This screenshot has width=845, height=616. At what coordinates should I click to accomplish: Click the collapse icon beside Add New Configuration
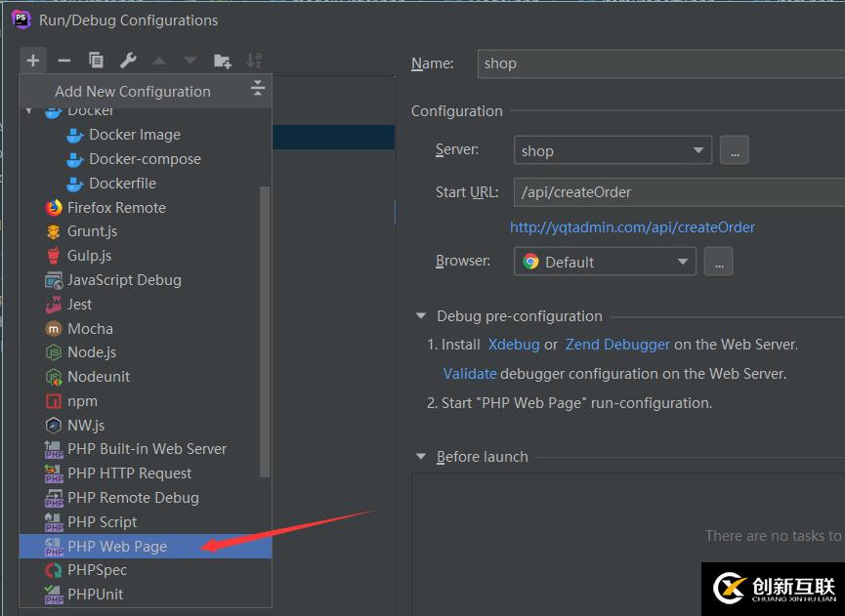257,89
